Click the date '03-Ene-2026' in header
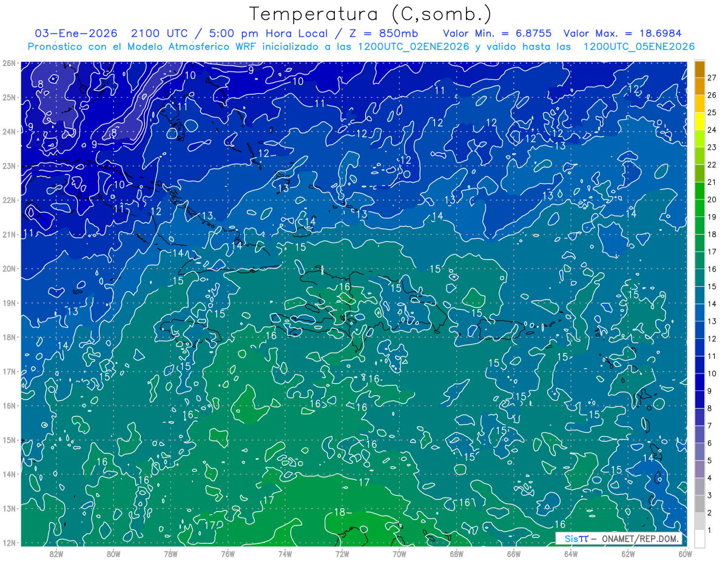 pos(77,33)
